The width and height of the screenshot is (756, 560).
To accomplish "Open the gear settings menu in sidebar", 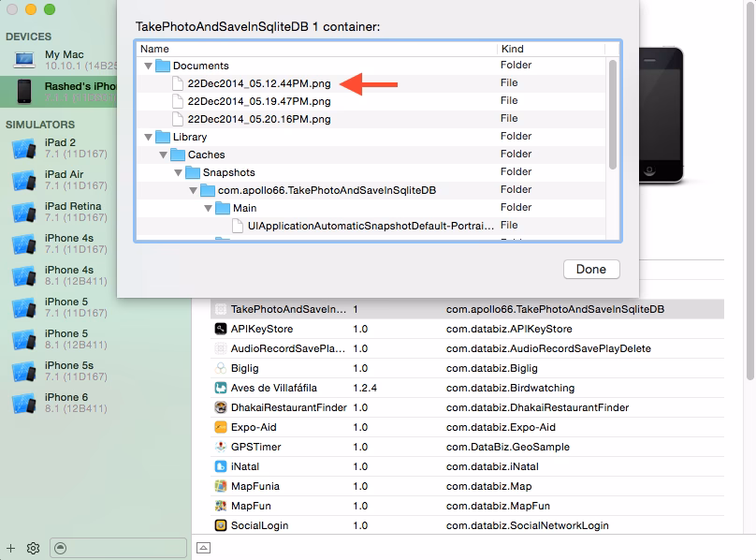I will [33, 548].
